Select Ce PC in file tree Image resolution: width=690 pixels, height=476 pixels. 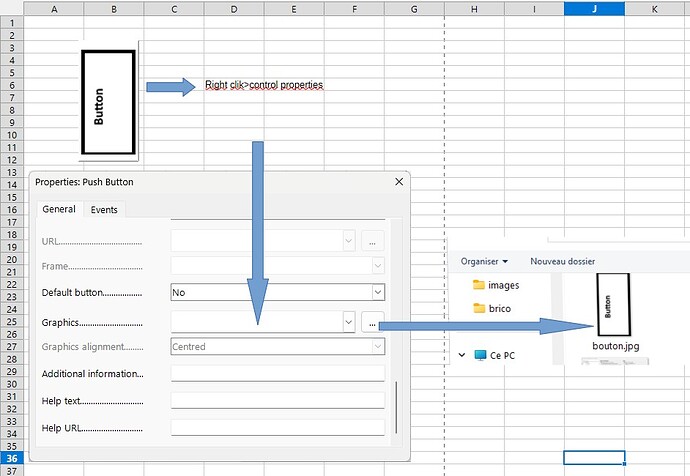point(495,355)
